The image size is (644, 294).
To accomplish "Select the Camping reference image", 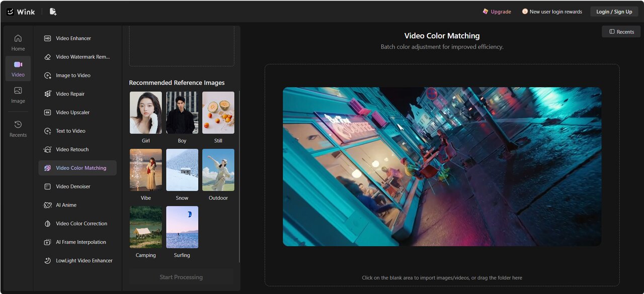I will click(x=146, y=227).
